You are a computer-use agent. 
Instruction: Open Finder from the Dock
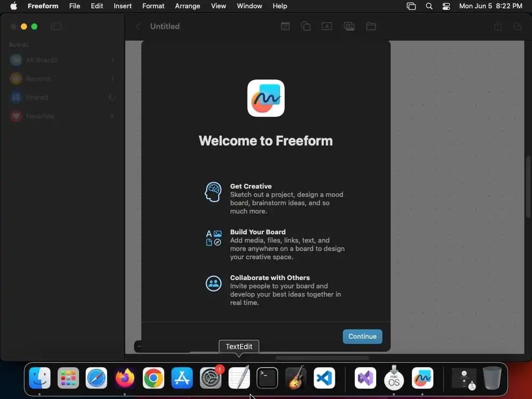39,378
